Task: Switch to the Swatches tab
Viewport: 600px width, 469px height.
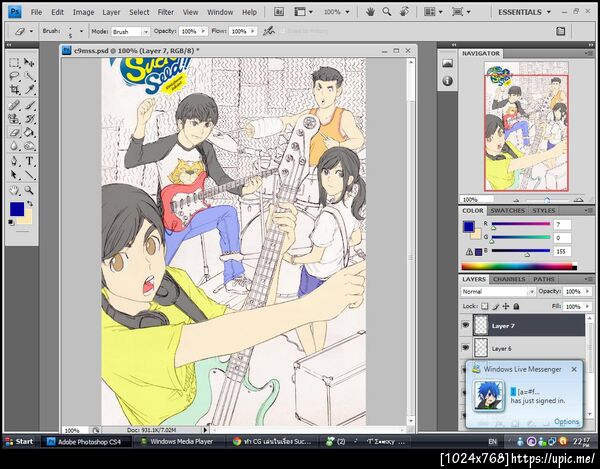Action: [507, 211]
